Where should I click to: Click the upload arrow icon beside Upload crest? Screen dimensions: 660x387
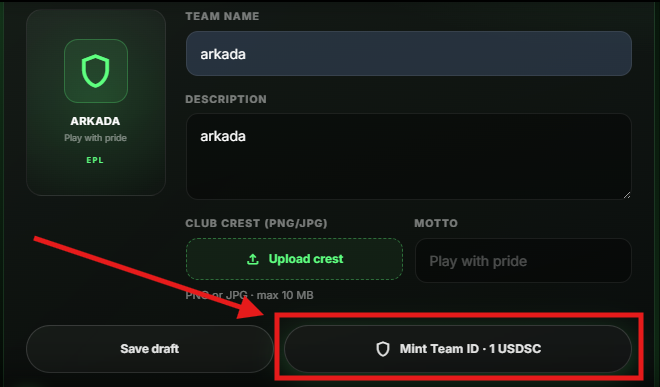tap(253, 259)
